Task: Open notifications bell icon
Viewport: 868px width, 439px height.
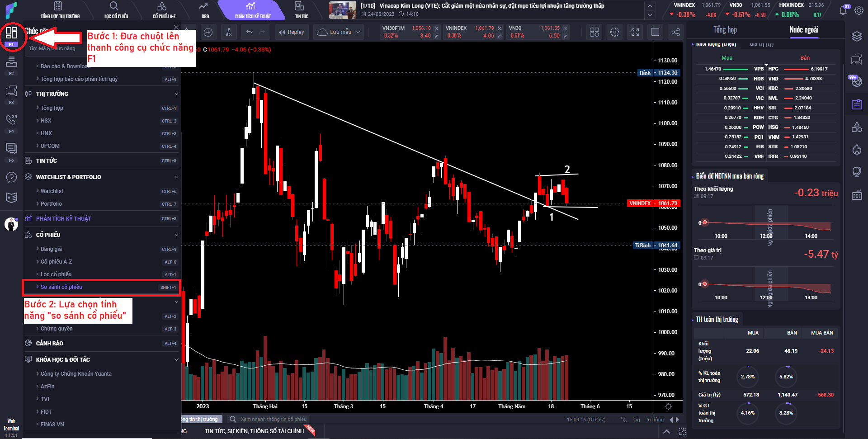Action: tap(843, 10)
